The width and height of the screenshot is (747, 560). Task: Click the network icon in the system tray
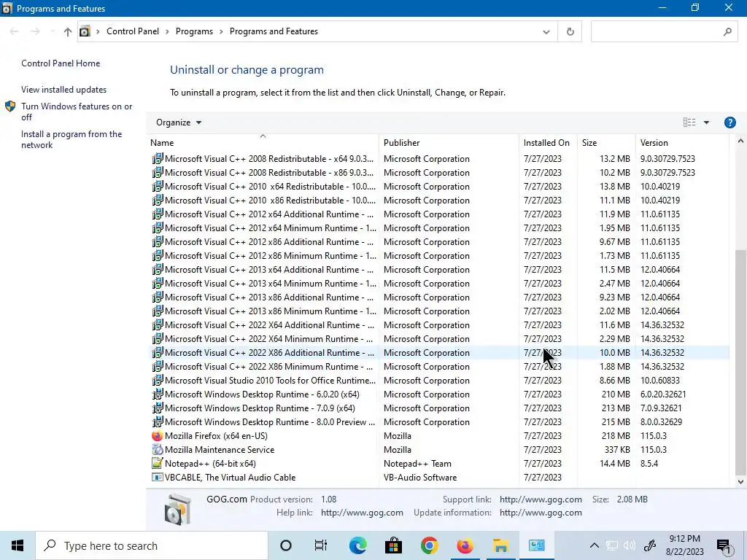coord(612,545)
